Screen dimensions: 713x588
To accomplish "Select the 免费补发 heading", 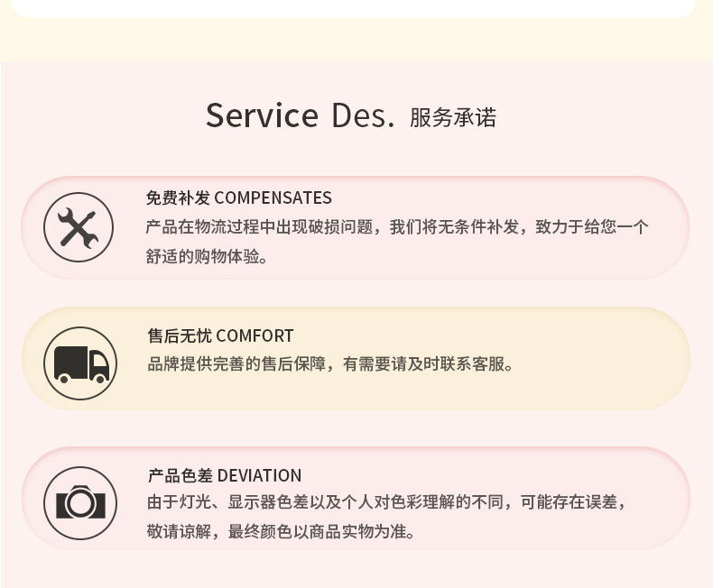I will pyautogui.click(x=178, y=198).
